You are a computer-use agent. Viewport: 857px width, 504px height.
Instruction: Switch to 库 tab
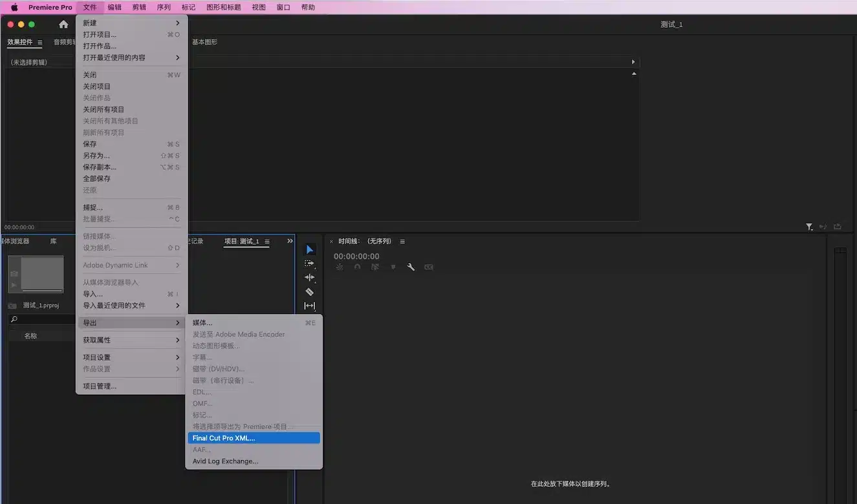click(x=54, y=241)
